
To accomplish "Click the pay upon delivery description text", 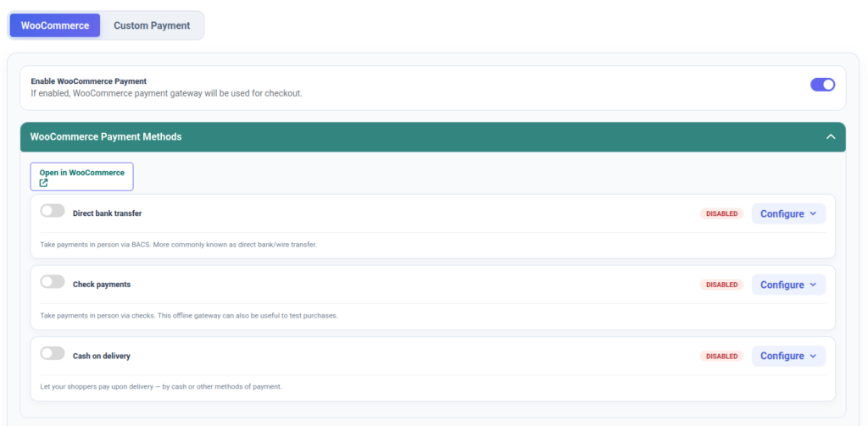I will pyautogui.click(x=161, y=387).
